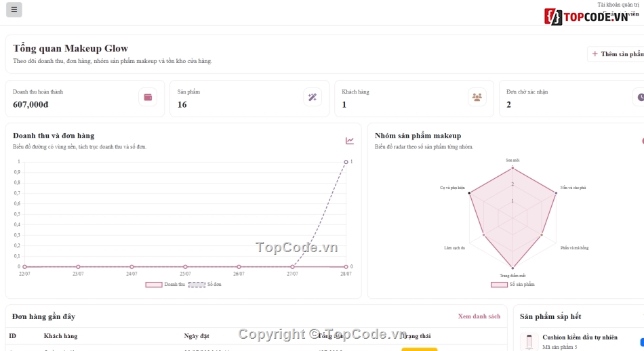Click the TopCode.vn logo
Screen dimensions: 644x351
point(586,17)
